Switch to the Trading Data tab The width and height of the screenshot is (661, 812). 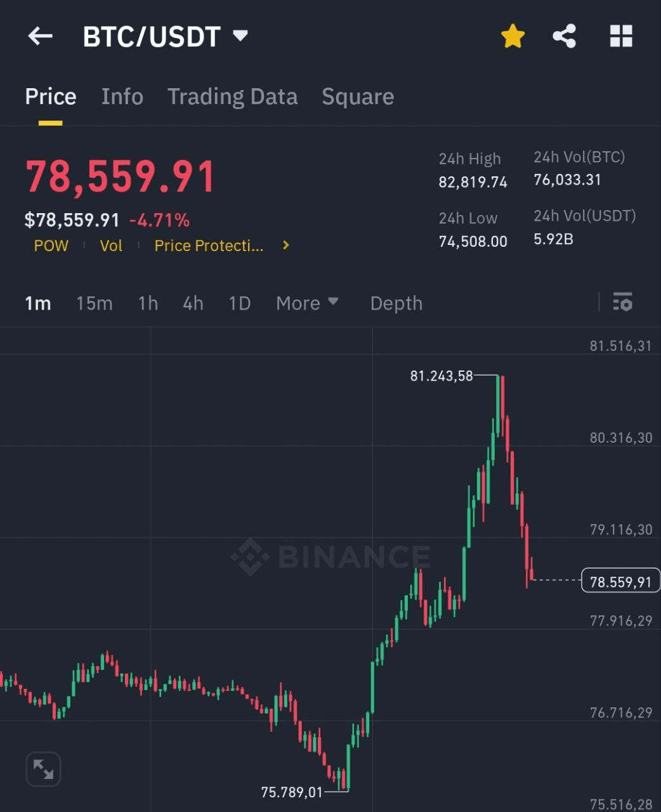[x=232, y=96]
